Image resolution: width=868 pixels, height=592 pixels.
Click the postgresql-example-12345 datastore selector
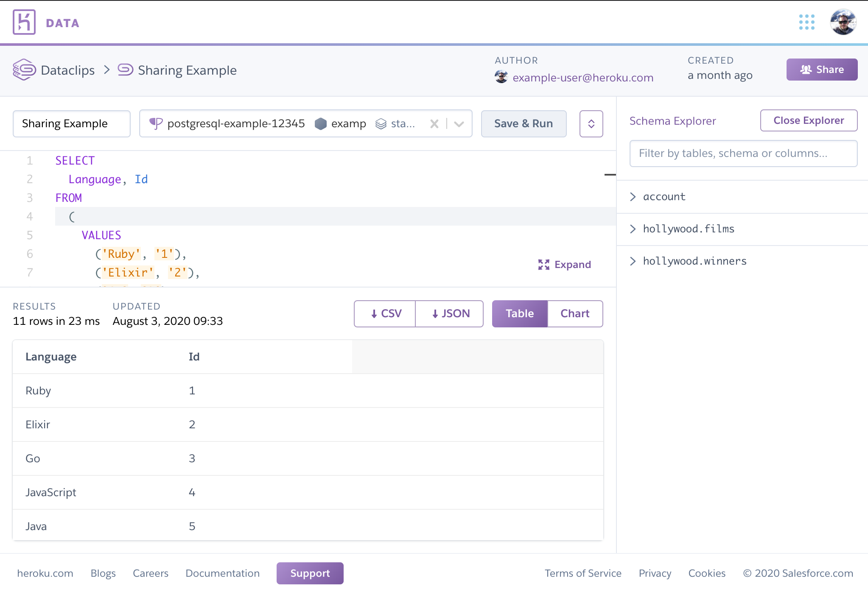click(305, 123)
